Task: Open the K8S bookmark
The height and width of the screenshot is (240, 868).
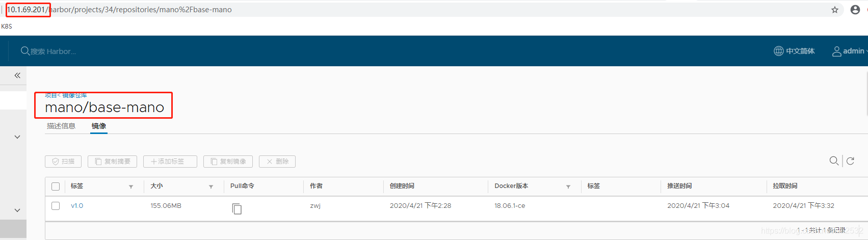Action: [7, 26]
